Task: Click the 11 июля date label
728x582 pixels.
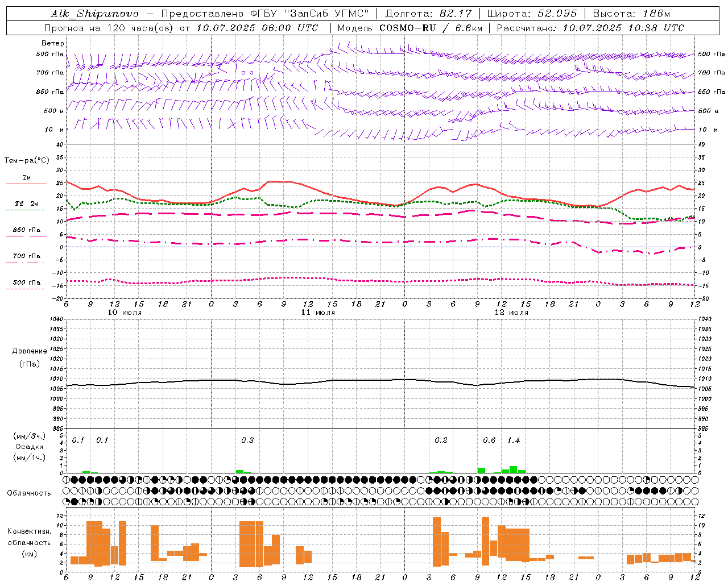Action: pos(318,313)
